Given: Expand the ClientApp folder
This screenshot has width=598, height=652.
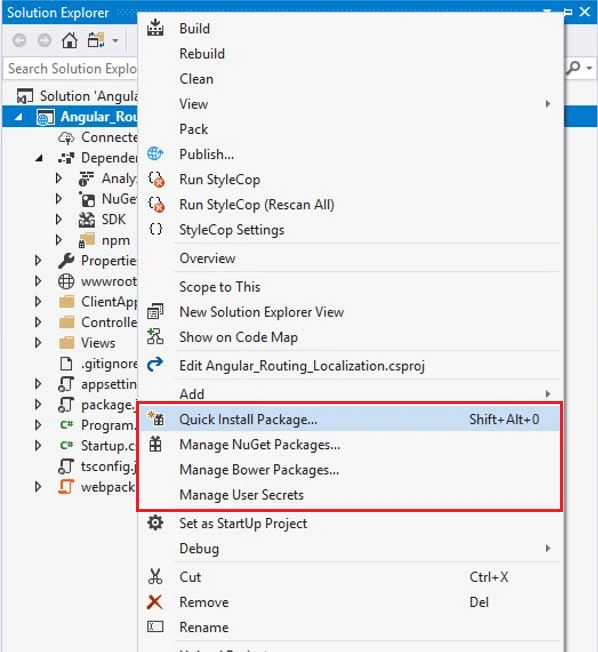Looking at the screenshot, I should coord(38,301).
